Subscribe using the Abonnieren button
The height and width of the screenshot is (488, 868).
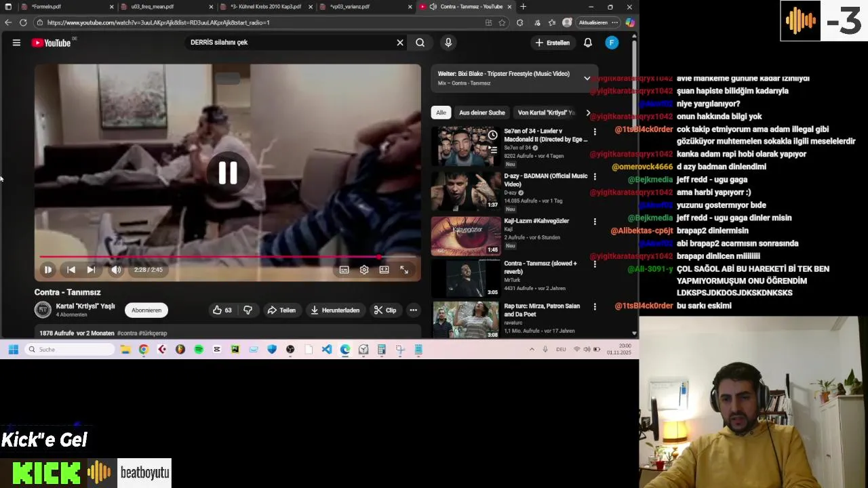coord(146,310)
